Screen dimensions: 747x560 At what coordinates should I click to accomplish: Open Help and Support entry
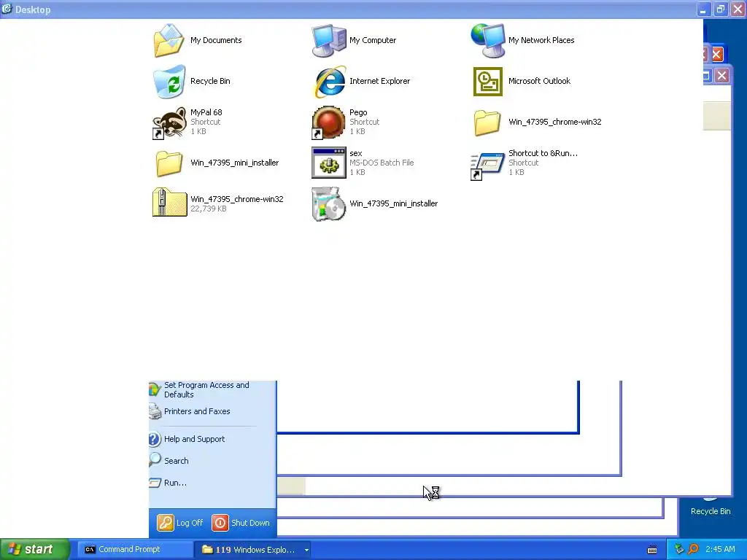pyautogui.click(x=194, y=439)
